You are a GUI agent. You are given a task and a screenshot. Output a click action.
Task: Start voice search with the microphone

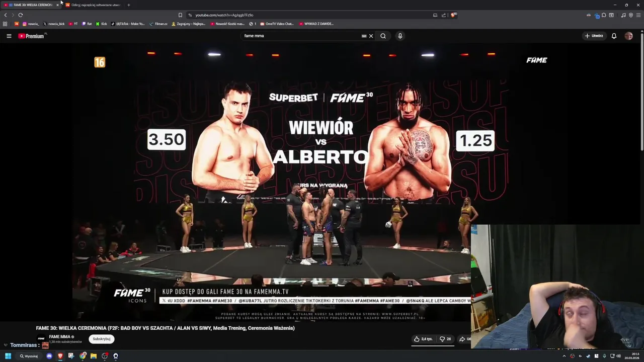pyautogui.click(x=400, y=36)
